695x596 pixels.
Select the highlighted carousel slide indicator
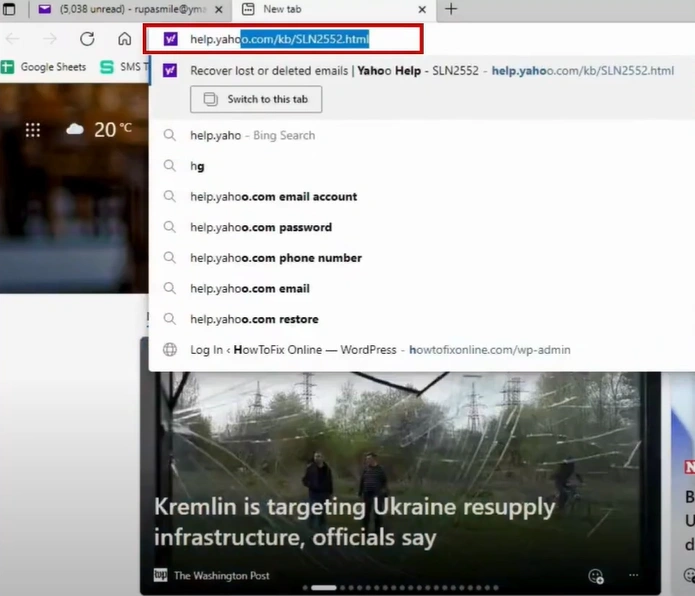point(324,588)
